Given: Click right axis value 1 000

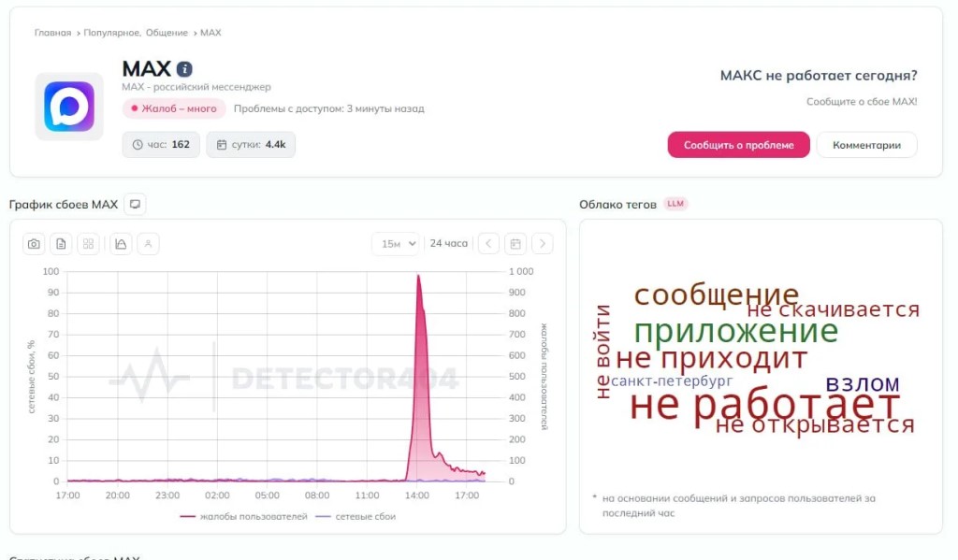Looking at the screenshot, I should click(521, 272).
